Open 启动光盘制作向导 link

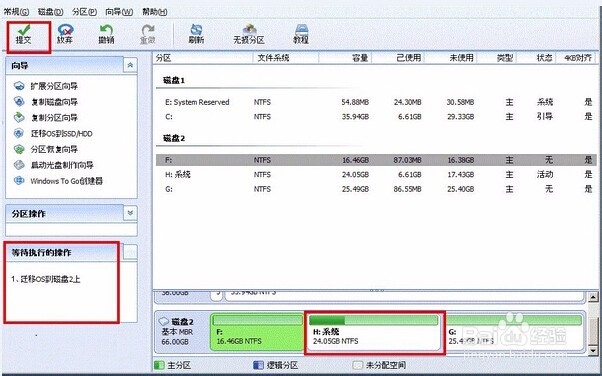coord(62,165)
